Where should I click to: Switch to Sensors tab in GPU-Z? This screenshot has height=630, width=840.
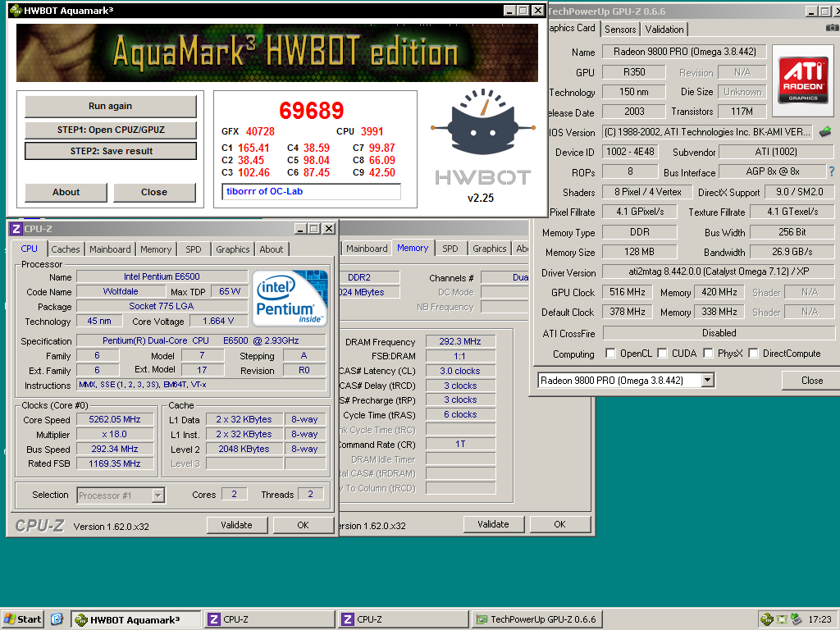coord(620,30)
